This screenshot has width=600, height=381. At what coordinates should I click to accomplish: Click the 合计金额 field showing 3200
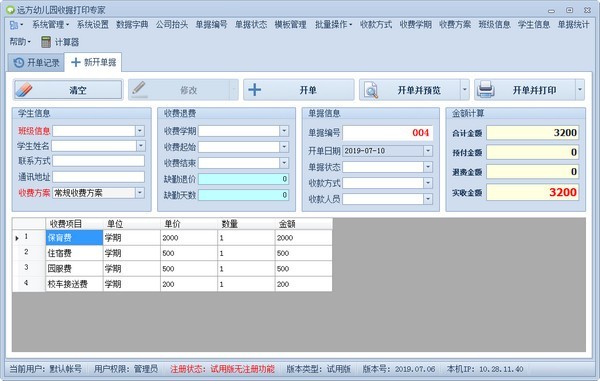coord(532,133)
